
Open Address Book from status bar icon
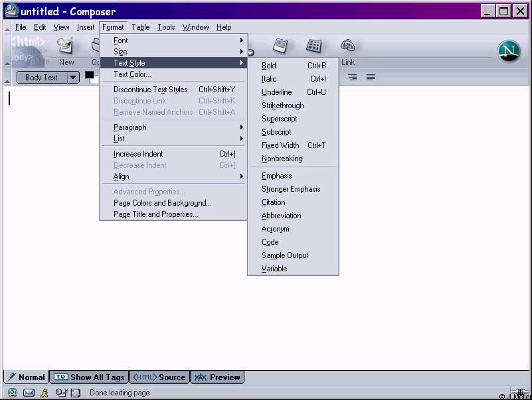(x=76, y=393)
